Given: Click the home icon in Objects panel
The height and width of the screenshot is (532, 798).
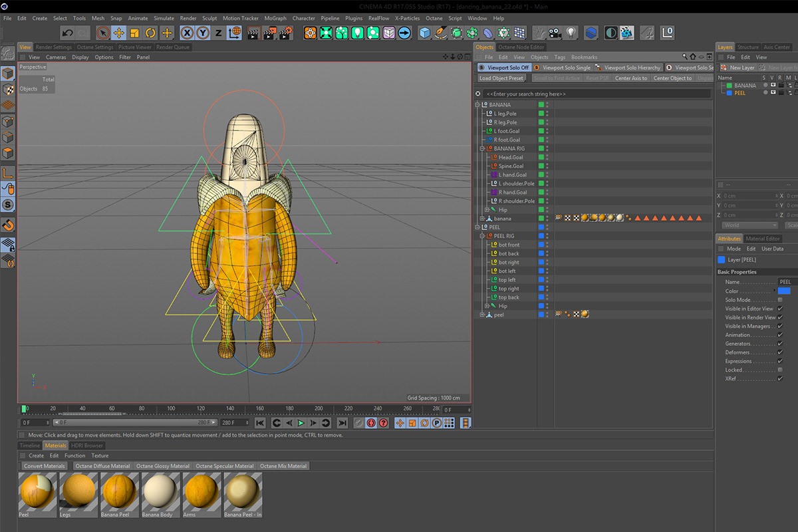Looking at the screenshot, I should pyautogui.click(x=693, y=57).
